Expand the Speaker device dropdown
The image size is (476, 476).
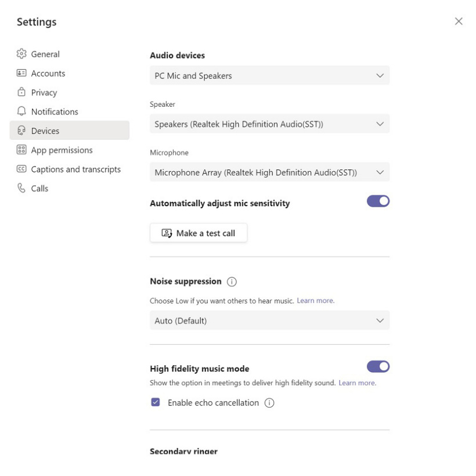pyautogui.click(x=269, y=124)
